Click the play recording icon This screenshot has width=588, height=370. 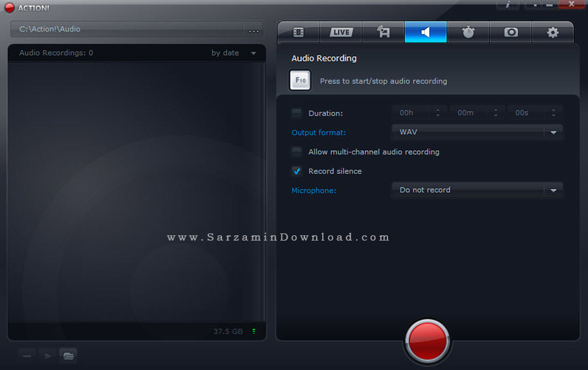coord(48,356)
